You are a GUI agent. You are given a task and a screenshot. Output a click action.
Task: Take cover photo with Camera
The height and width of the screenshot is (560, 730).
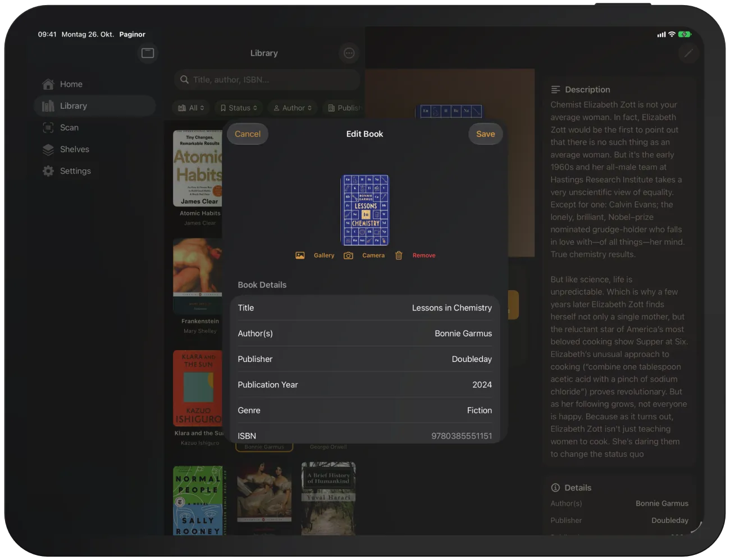(x=373, y=255)
